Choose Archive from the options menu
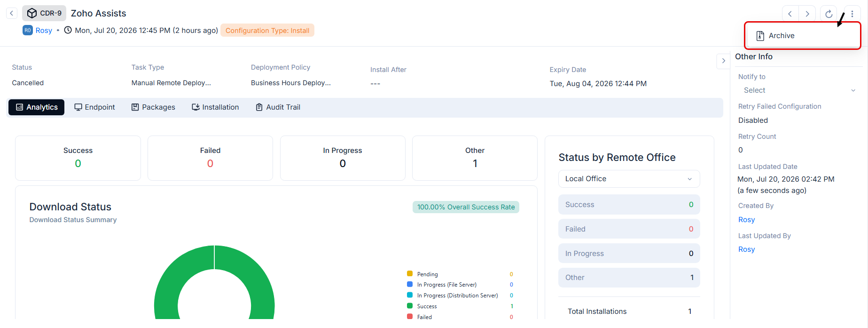This screenshot has height=328, width=868. 802,36
